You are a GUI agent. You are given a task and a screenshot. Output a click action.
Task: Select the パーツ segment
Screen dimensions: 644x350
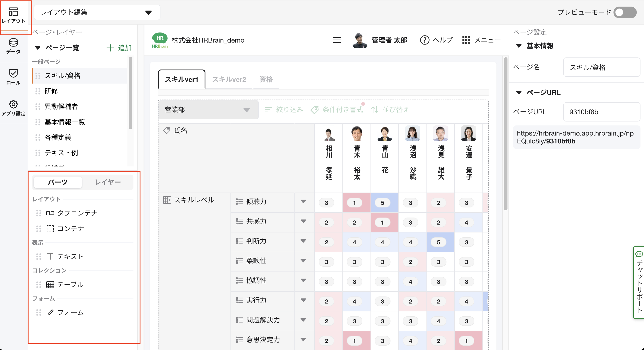pyautogui.click(x=58, y=182)
